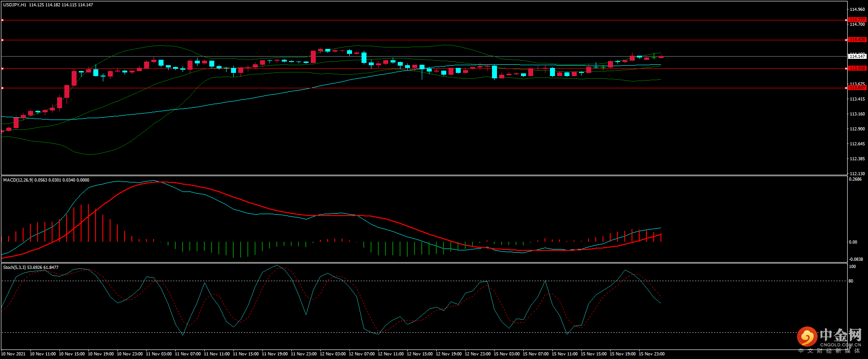Click the 114.960 price scale value
This screenshot has width=868, height=359.
[x=857, y=10]
